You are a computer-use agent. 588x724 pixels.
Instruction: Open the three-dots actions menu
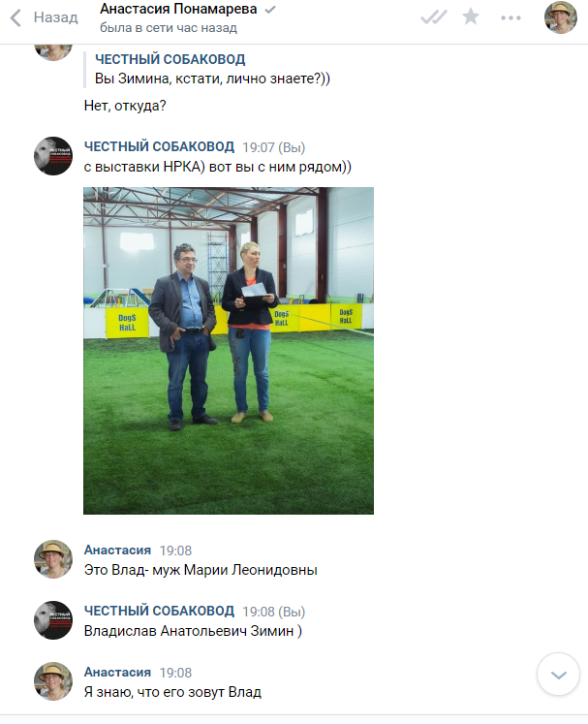click(x=511, y=18)
